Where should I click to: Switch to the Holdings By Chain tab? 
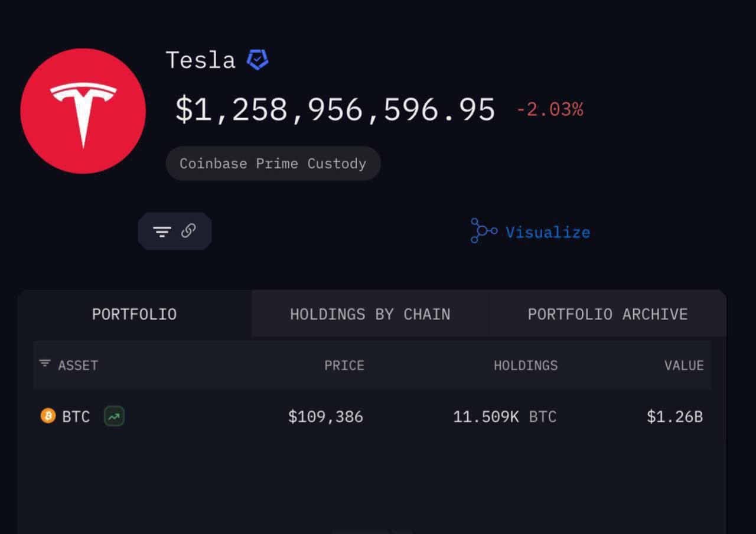(x=370, y=314)
